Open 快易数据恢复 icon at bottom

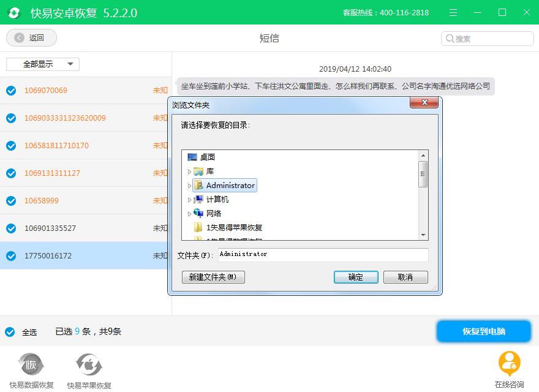pos(31,364)
